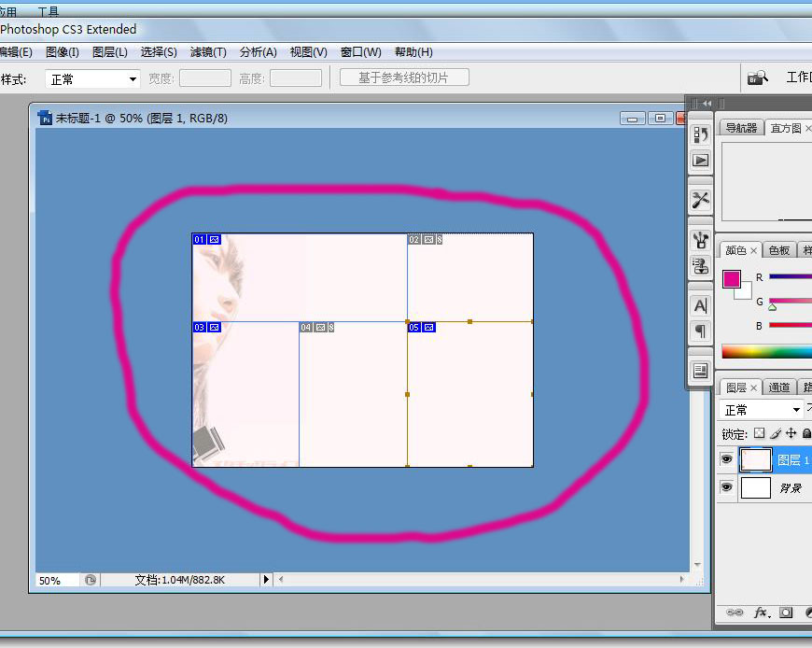Switch to the 颜色 tab
The height and width of the screenshot is (648, 812).
click(735, 250)
